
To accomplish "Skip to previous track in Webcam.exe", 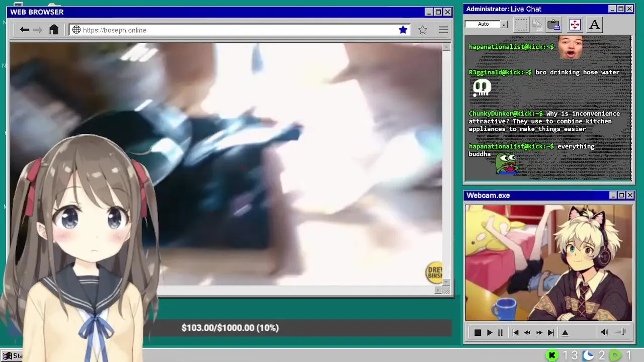I will pyautogui.click(x=515, y=332).
